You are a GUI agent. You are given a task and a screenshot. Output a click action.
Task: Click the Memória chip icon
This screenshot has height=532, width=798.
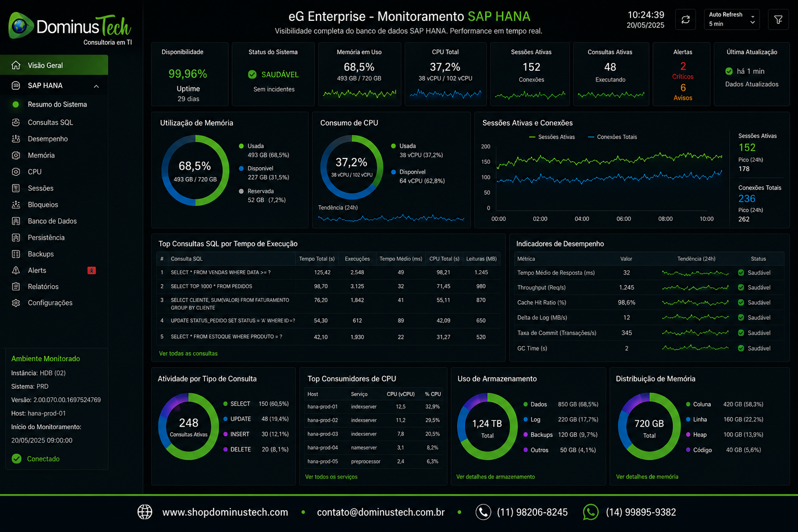tap(16, 155)
